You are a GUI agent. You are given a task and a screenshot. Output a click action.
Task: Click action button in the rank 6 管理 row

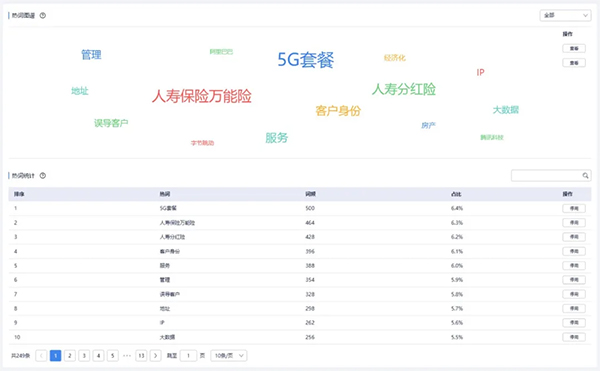click(x=574, y=280)
